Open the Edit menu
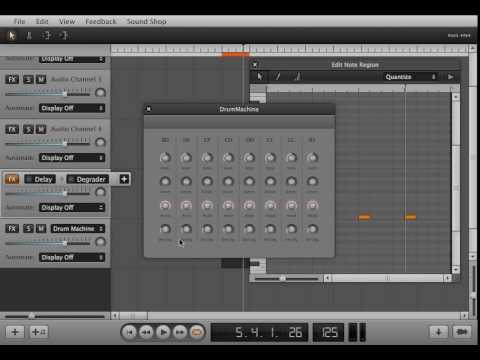Viewport: 480px width, 360px height. coord(42,21)
